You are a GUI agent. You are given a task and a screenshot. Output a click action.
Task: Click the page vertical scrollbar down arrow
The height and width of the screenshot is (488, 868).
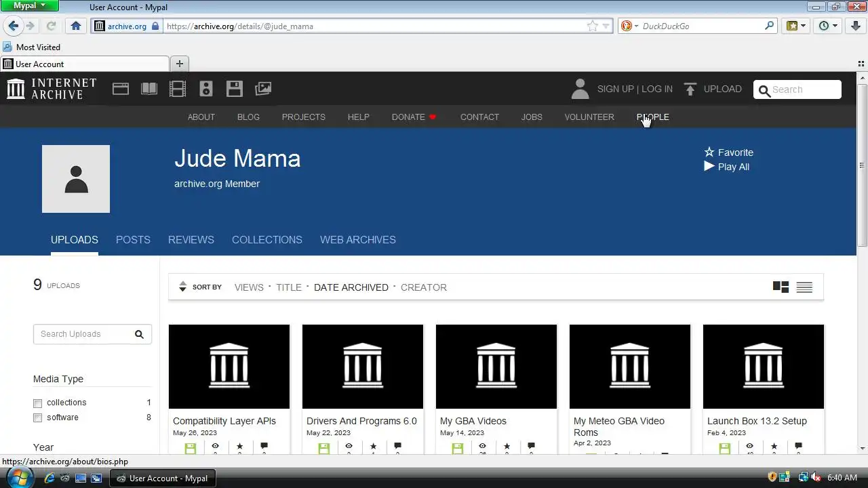(863, 449)
